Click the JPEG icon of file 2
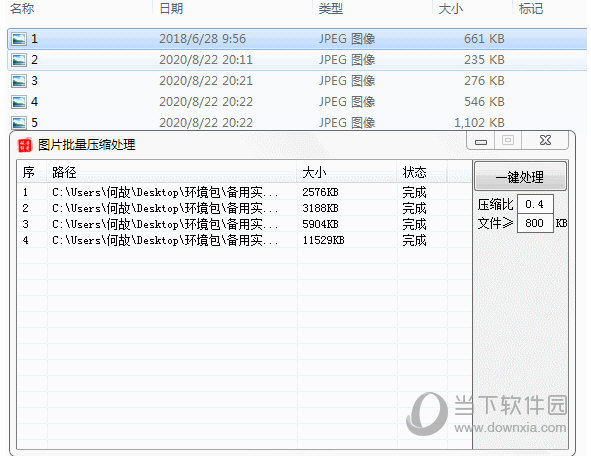 19,60
